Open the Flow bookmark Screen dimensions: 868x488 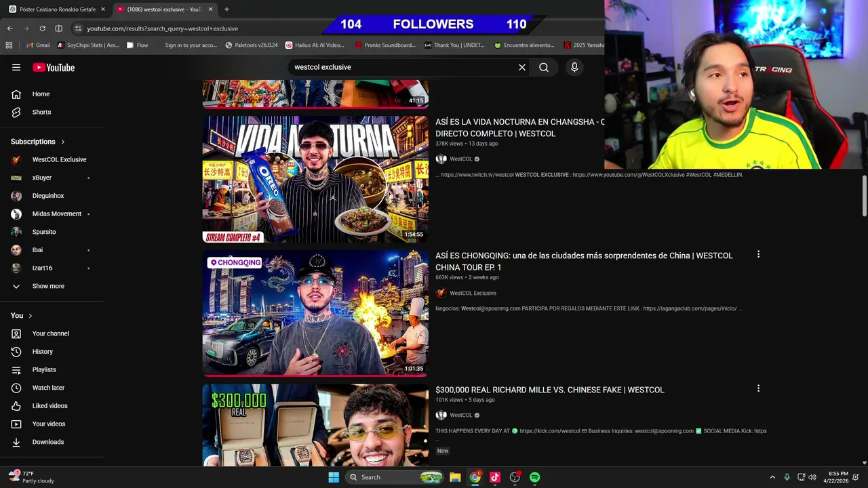point(138,45)
